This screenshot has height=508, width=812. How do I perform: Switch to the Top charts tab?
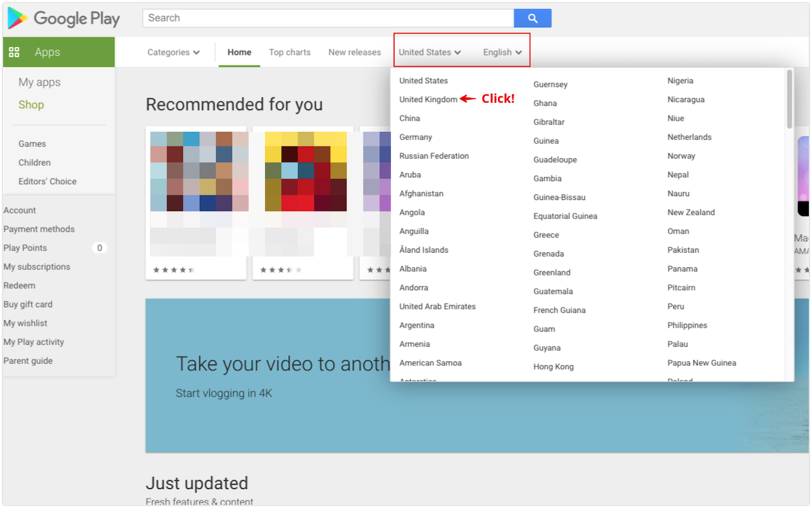click(x=290, y=52)
